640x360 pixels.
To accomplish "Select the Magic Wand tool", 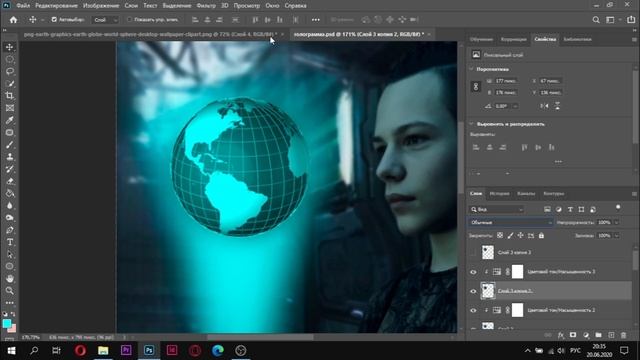I will coord(9,84).
